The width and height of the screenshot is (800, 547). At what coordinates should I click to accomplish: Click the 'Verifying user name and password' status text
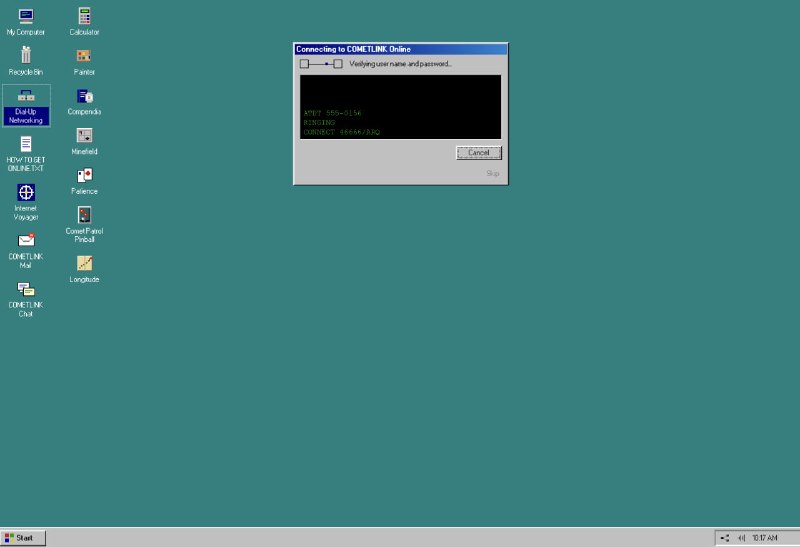coord(401,64)
